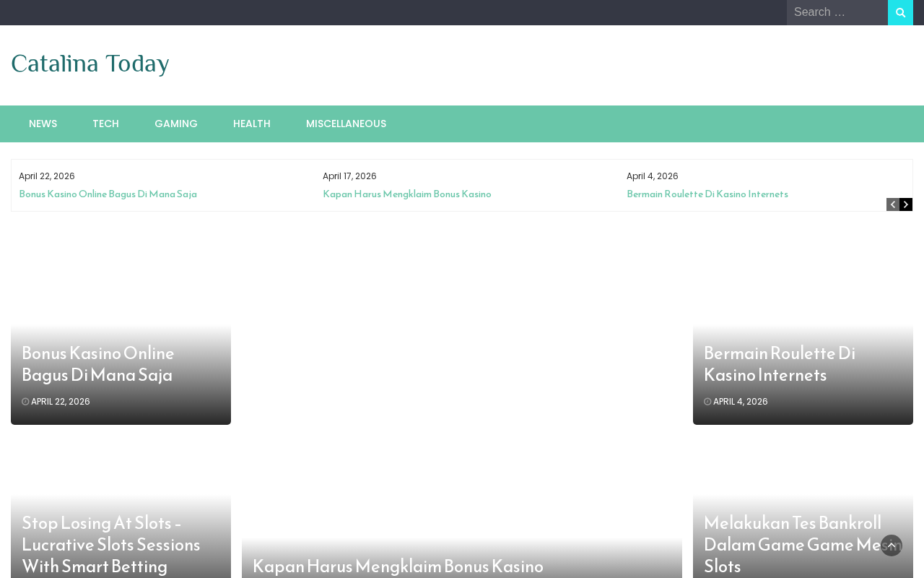Open featured card Bonus Kasino Online Bagus
The image size is (924, 578).
[x=98, y=364]
